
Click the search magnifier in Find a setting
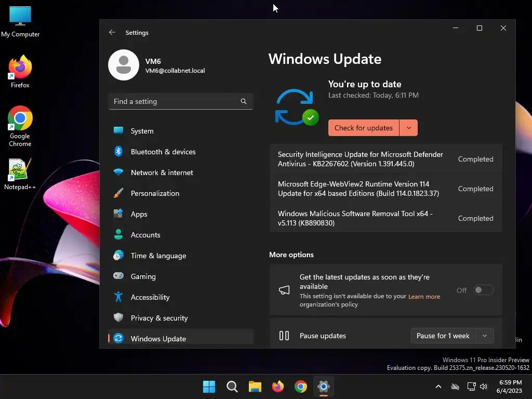click(x=244, y=101)
